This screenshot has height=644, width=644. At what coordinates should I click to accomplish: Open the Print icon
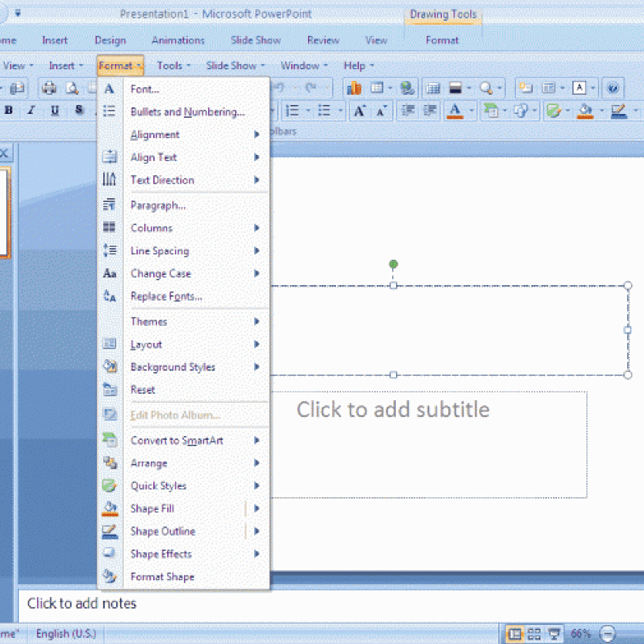pyautogui.click(x=48, y=88)
